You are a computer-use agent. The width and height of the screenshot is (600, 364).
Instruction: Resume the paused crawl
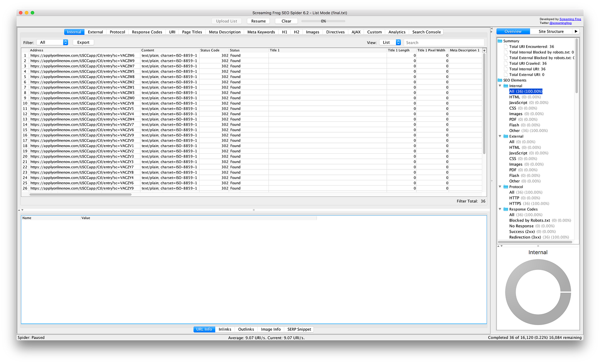(258, 21)
